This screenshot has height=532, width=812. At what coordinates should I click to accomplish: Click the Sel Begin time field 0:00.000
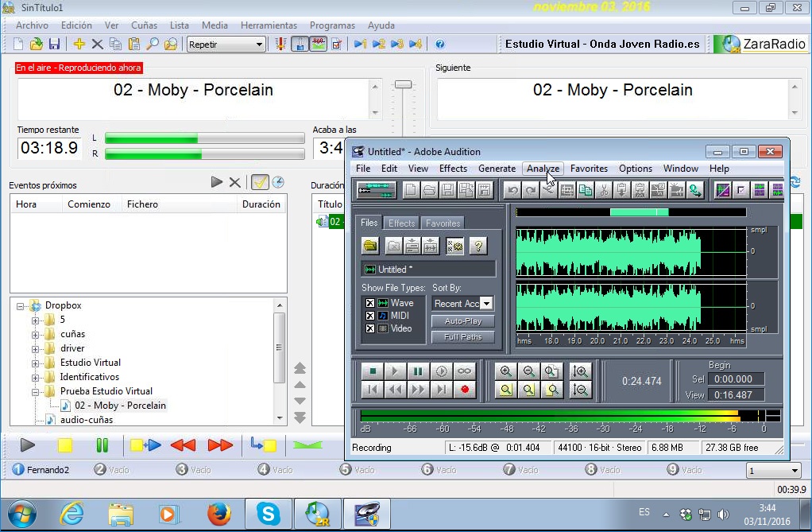pos(736,379)
